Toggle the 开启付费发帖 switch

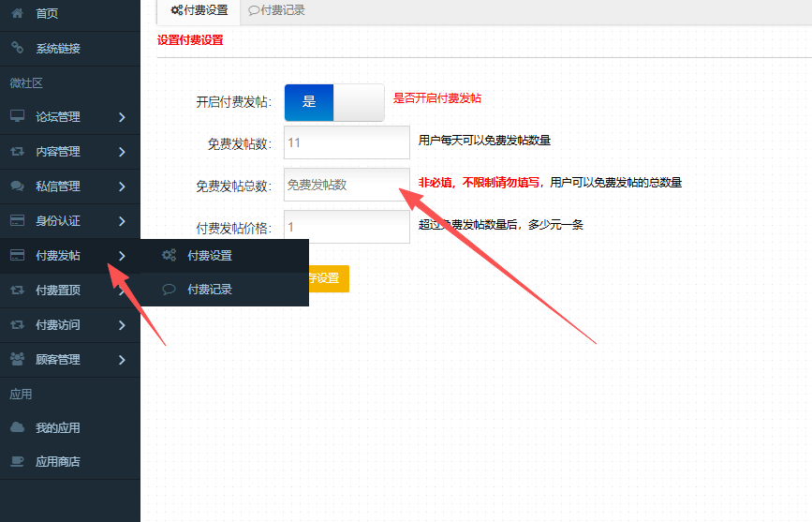(334, 102)
